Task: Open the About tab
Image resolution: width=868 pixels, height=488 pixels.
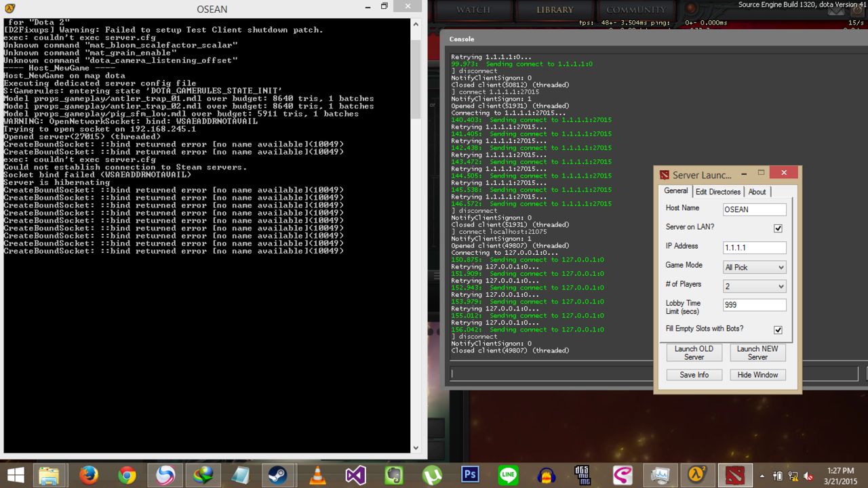Action: point(757,192)
